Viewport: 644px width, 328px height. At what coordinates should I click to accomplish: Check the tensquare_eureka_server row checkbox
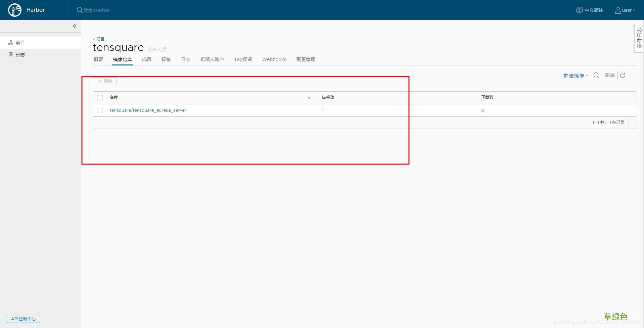100,110
